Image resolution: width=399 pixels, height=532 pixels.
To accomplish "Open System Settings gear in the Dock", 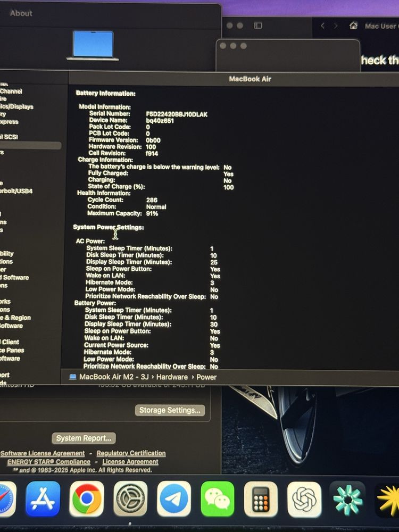I will pos(130,499).
